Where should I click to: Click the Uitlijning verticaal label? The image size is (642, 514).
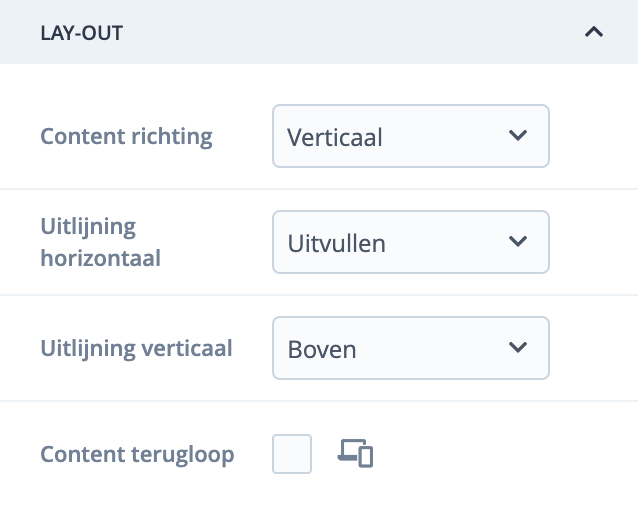tap(136, 348)
